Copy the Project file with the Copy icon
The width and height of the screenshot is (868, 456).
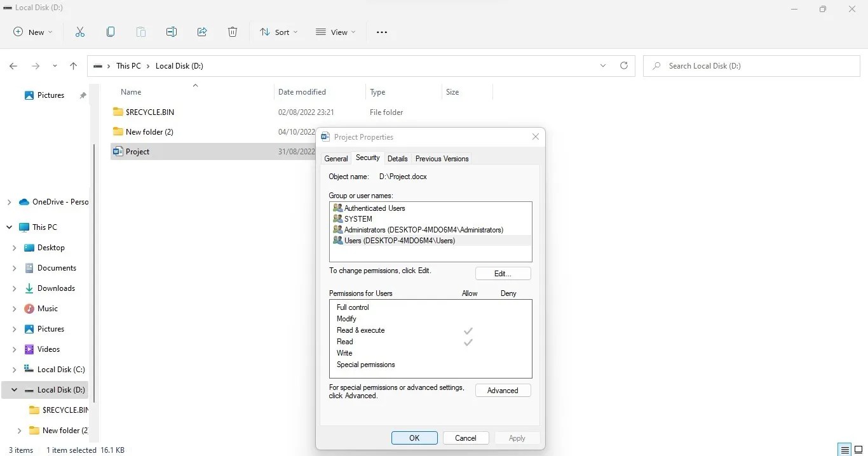(x=111, y=32)
